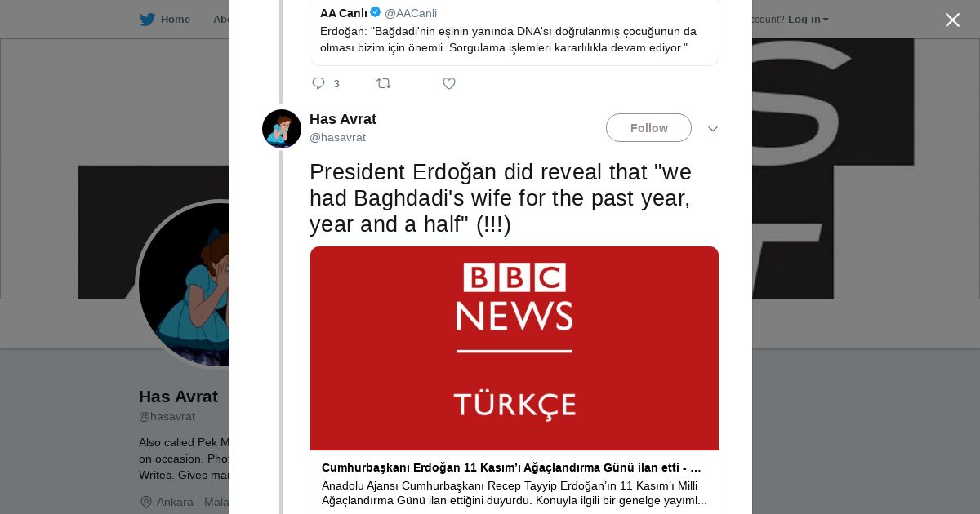Go to the Home menu item
The width and height of the screenshot is (980, 514).
click(175, 20)
